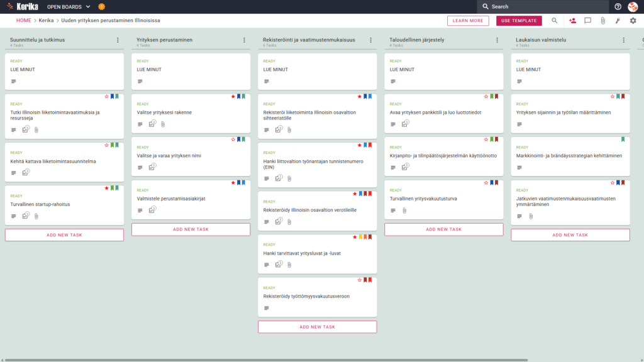
Task: Open Yrityksen perustaminen column menu
Action: [245, 40]
